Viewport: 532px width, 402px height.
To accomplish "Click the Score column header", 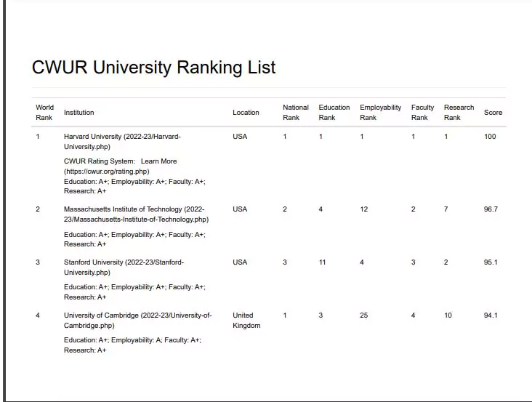I will coord(493,112).
